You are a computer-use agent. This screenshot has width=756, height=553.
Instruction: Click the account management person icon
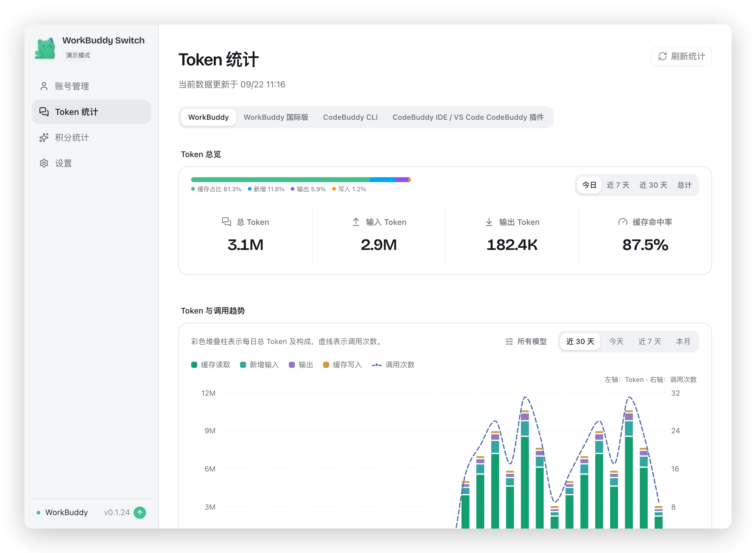[44, 86]
